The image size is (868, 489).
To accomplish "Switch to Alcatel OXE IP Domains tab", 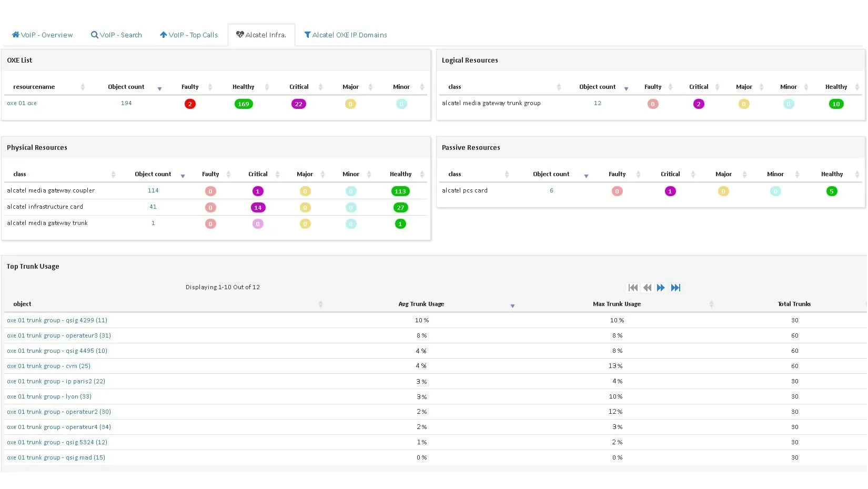I will [x=346, y=35].
